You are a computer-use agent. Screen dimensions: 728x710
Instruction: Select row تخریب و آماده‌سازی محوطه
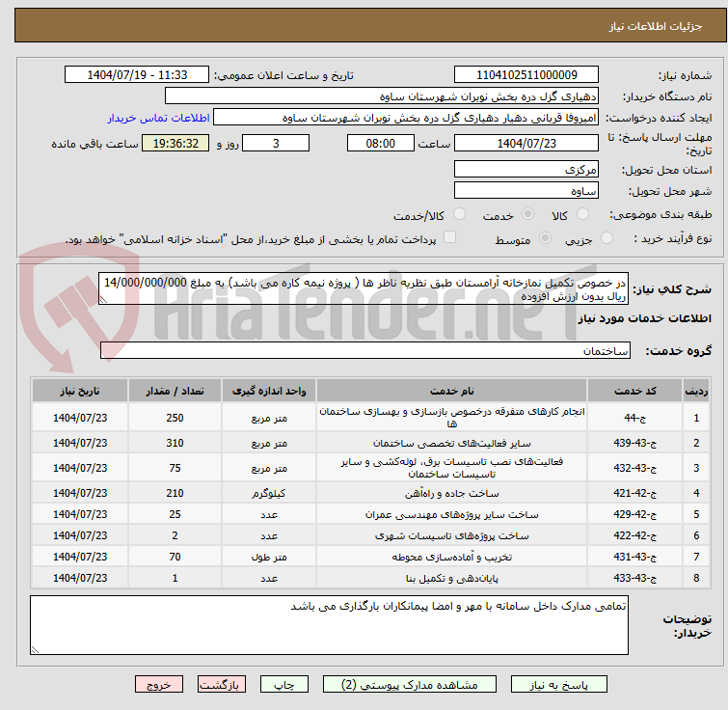pos(452,558)
